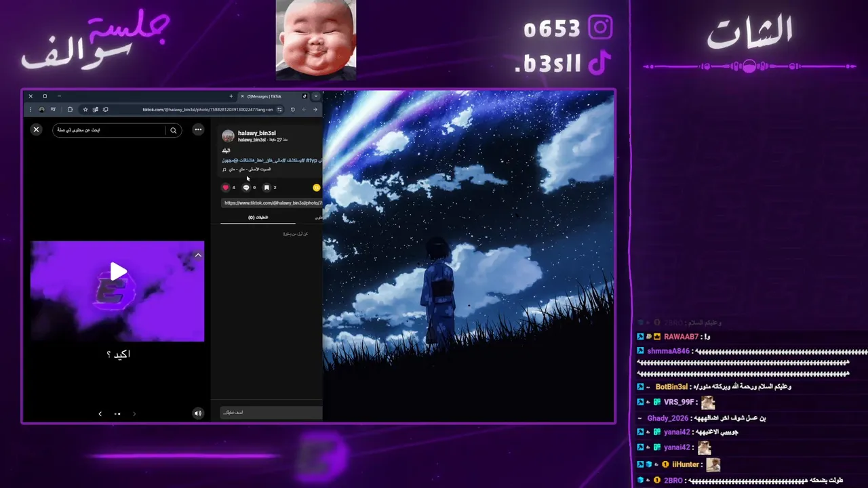The image size is (868, 488).
Task: Click the baby face image at top
Action: point(316,39)
